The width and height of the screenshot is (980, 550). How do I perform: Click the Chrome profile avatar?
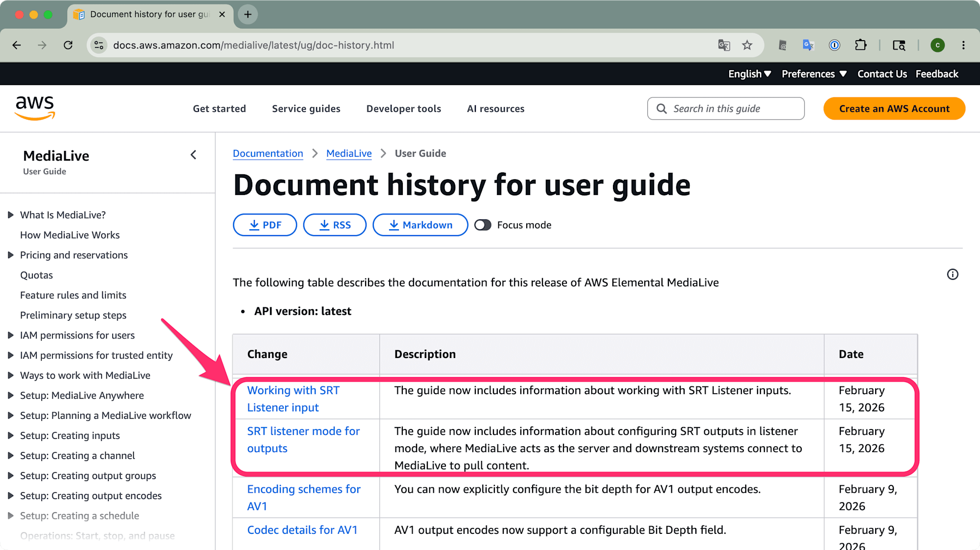(x=937, y=45)
